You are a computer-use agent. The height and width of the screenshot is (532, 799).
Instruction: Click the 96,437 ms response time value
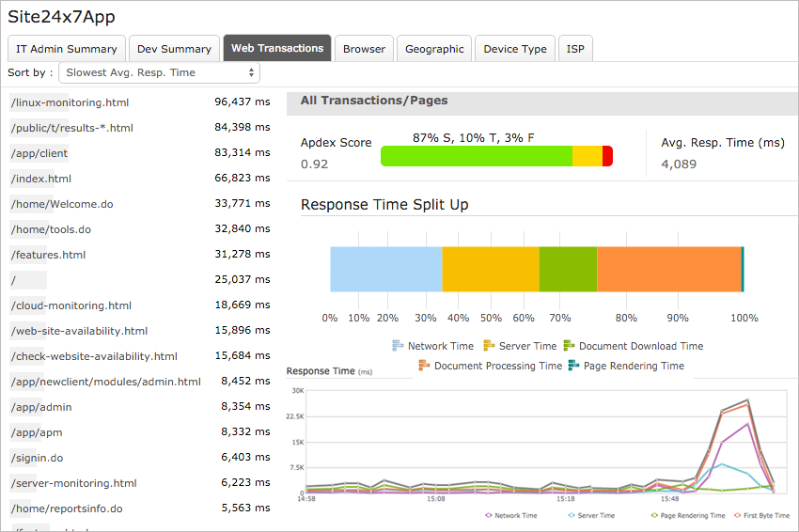coord(242,102)
